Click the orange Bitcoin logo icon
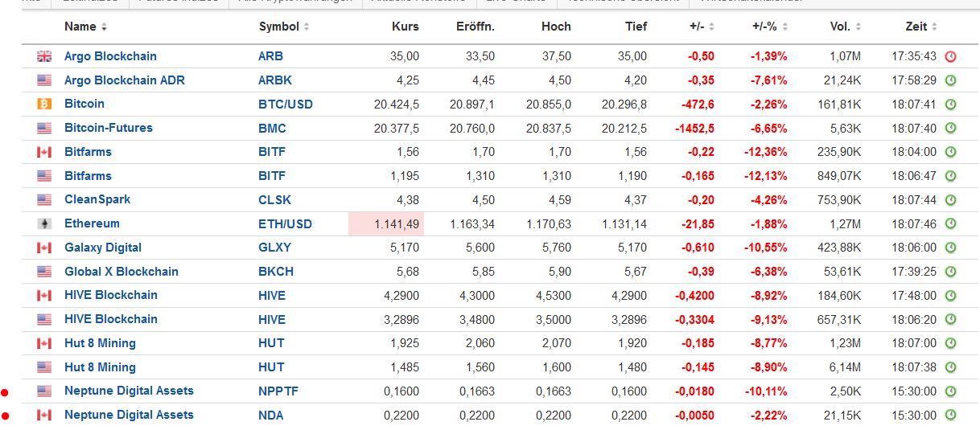Viewport: 980px width, 430px height. [43, 104]
